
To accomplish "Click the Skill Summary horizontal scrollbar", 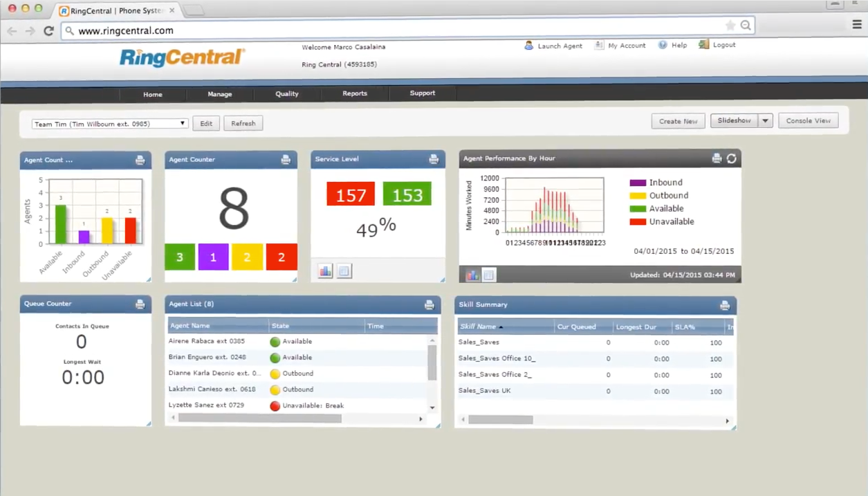I will tap(500, 420).
